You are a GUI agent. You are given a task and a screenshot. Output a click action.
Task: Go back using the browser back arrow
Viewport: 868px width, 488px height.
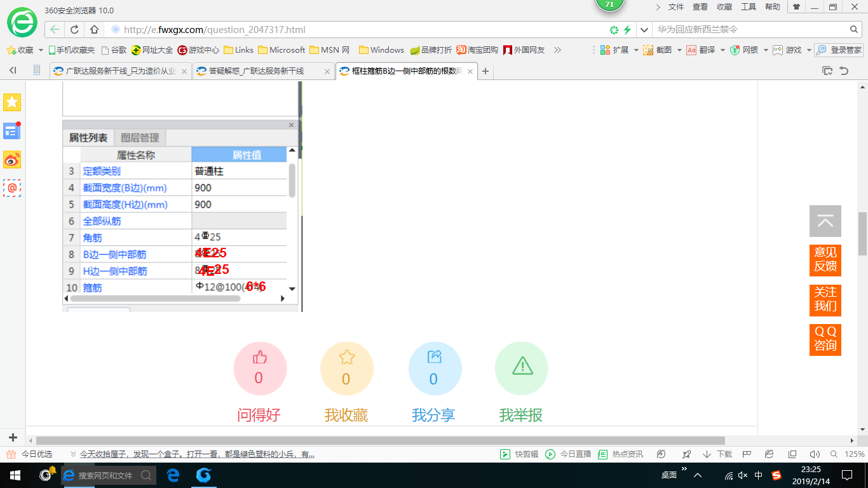click(55, 29)
